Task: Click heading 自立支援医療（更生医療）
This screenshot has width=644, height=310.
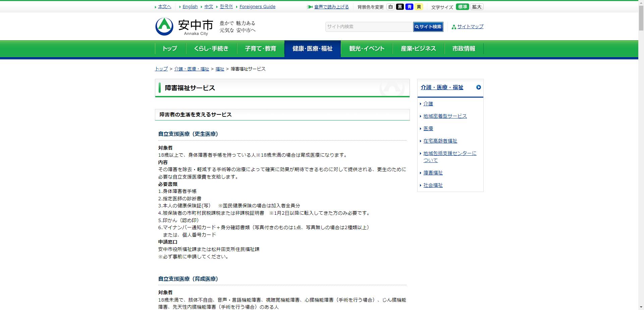Action: [188, 134]
